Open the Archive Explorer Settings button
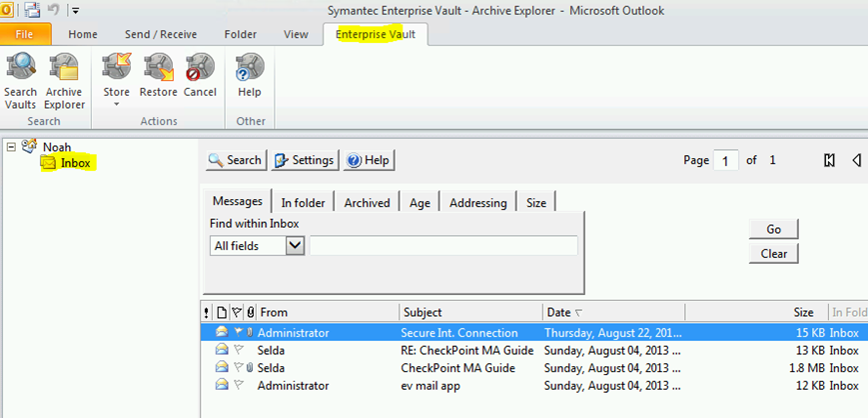This screenshot has width=868, height=418. click(305, 160)
